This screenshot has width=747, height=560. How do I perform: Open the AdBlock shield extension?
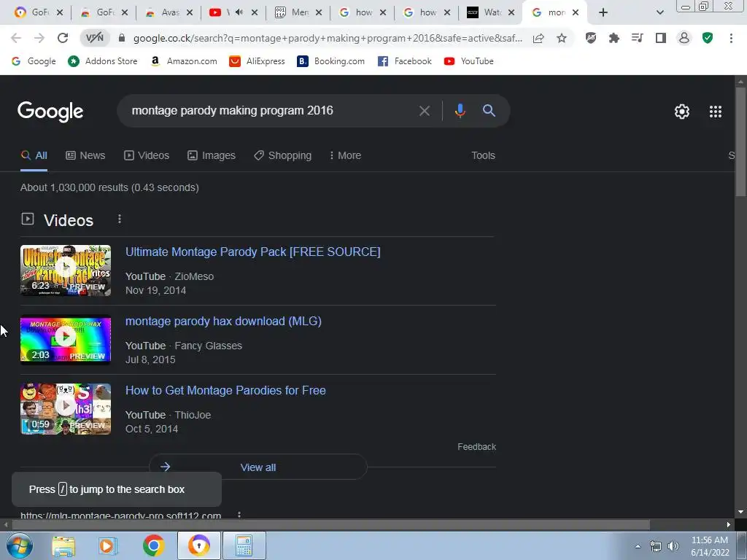[591, 38]
